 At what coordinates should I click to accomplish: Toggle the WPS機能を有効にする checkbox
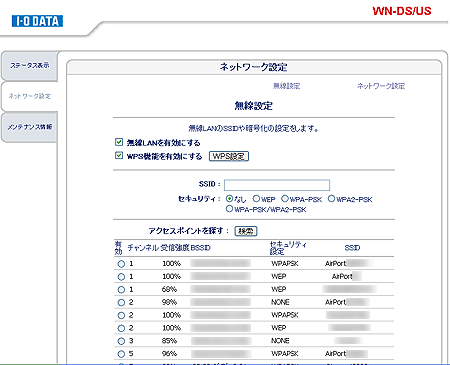119,156
